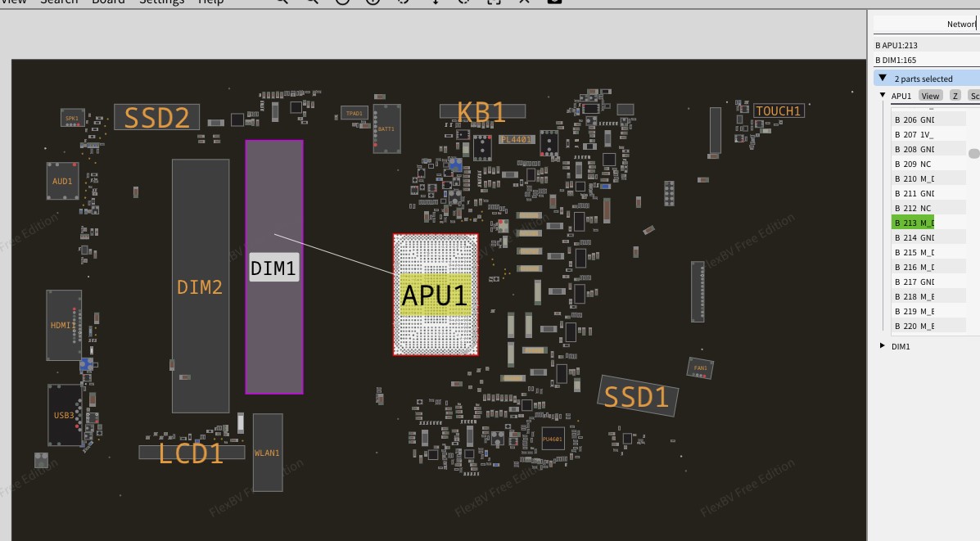The image size is (980, 541).
Task: Select pin row B 214 GND
Action: pos(928,237)
